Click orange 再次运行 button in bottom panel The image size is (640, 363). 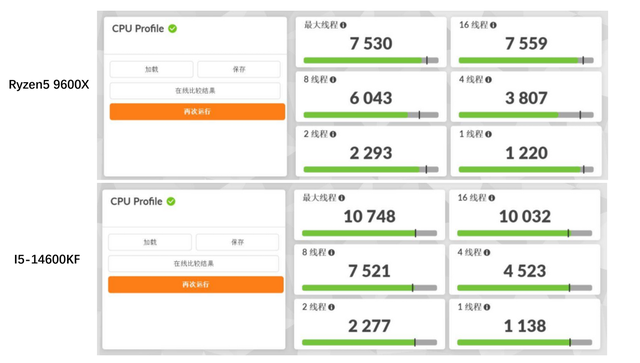click(x=196, y=285)
